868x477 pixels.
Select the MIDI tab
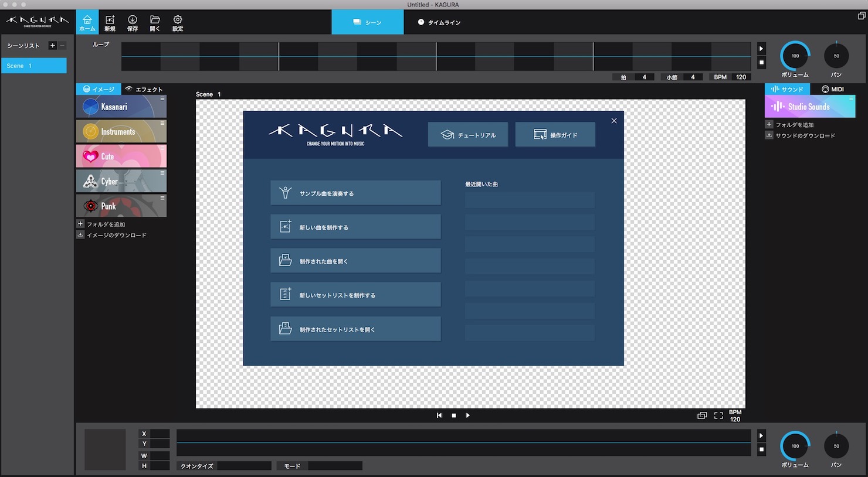(833, 89)
